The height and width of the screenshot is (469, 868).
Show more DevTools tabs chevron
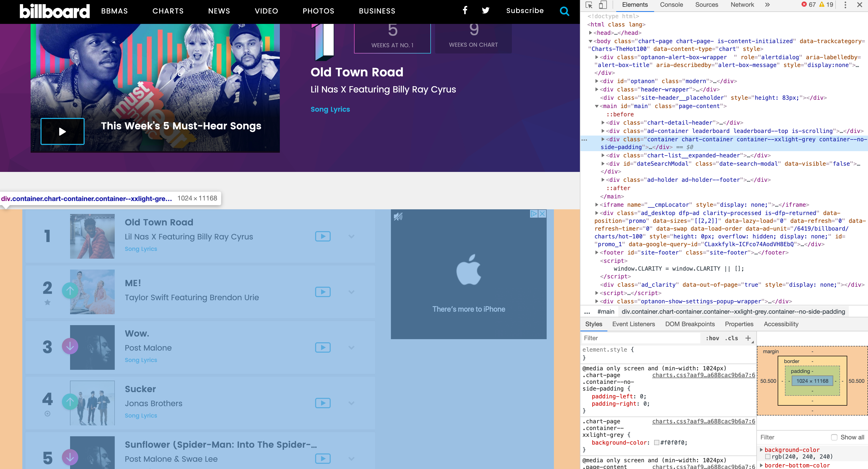click(767, 5)
